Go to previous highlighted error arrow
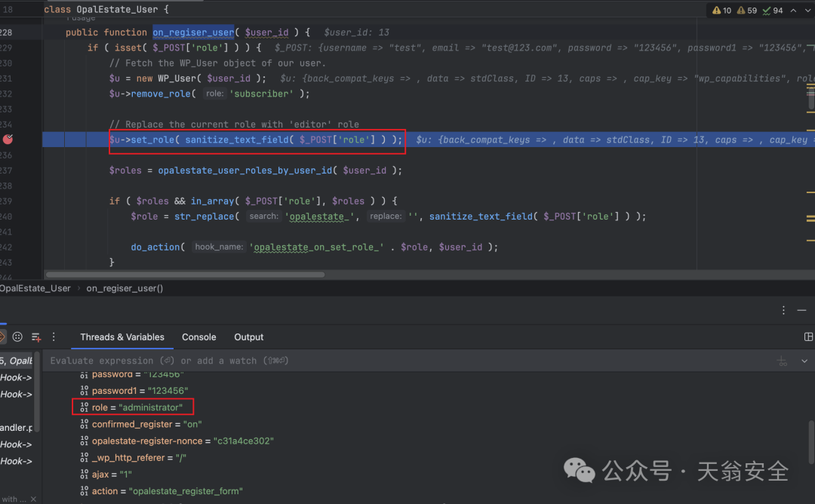This screenshot has height=504, width=815. (x=793, y=11)
